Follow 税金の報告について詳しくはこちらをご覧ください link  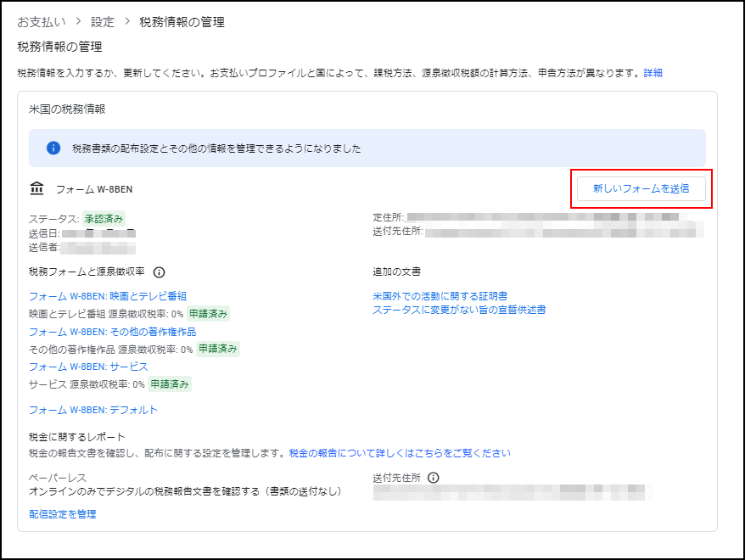(x=400, y=453)
